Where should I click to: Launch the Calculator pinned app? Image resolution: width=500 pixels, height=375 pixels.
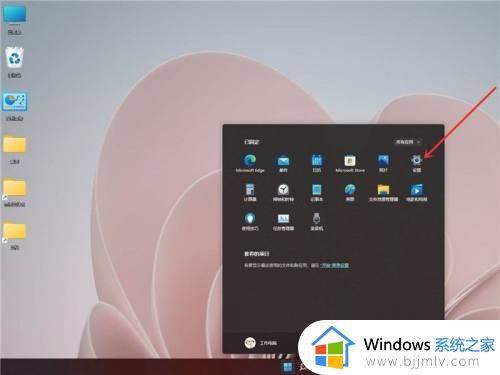pyautogui.click(x=250, y=192)
